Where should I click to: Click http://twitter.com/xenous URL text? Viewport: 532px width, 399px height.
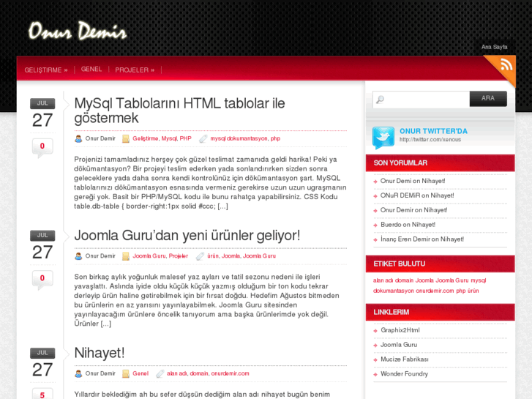[x=430, y=140]
